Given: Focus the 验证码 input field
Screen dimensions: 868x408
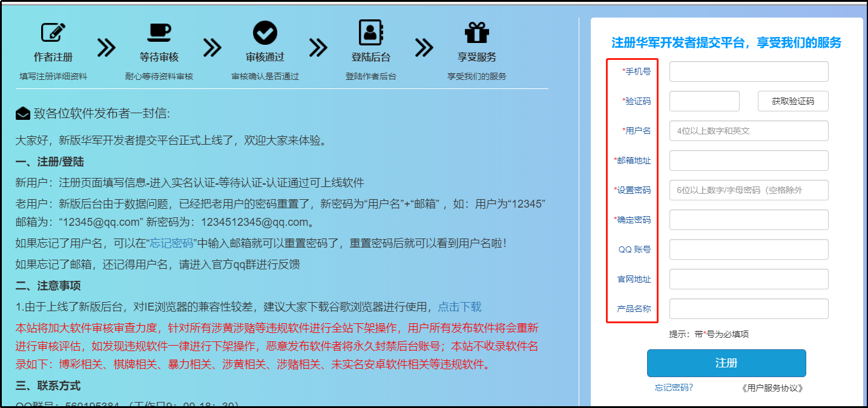Looking at the screenshot, I should (x=705, y=101).
